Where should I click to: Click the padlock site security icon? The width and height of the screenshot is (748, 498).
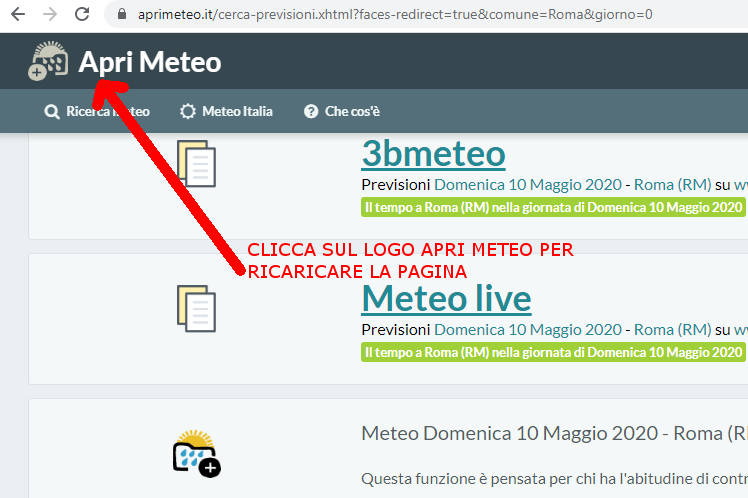(122, 14)
